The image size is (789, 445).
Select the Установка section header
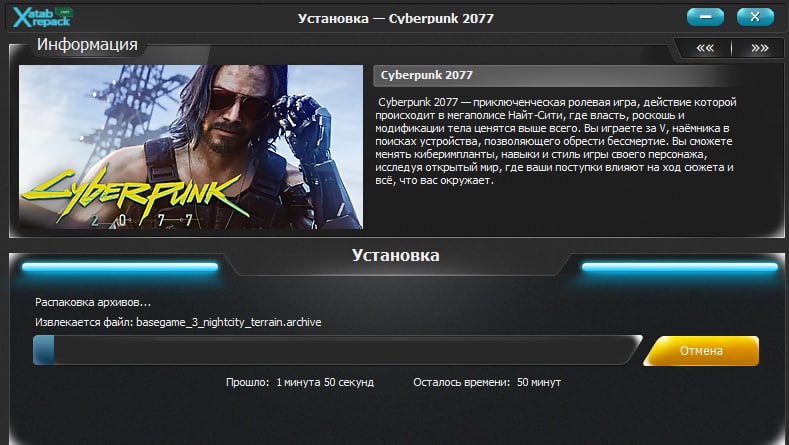point(396,255)
